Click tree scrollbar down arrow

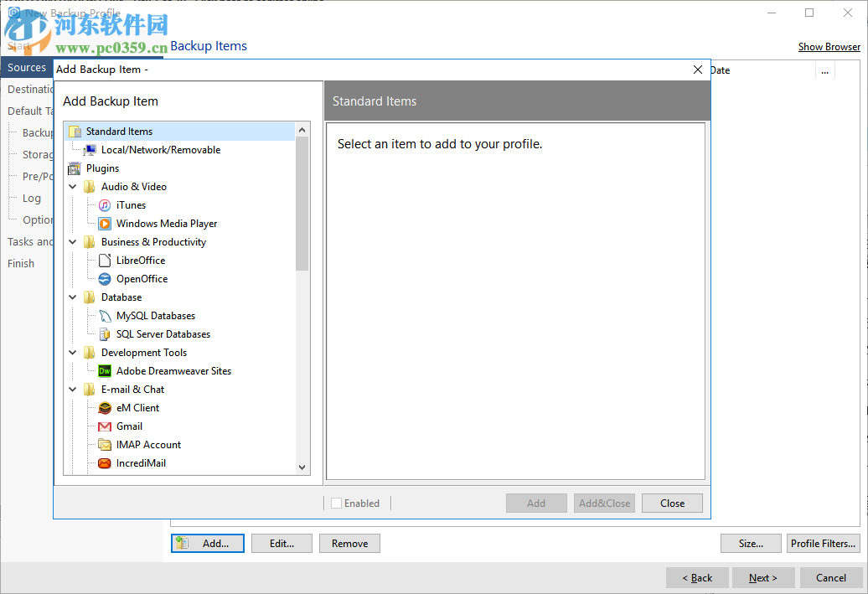tap(302, 467)
